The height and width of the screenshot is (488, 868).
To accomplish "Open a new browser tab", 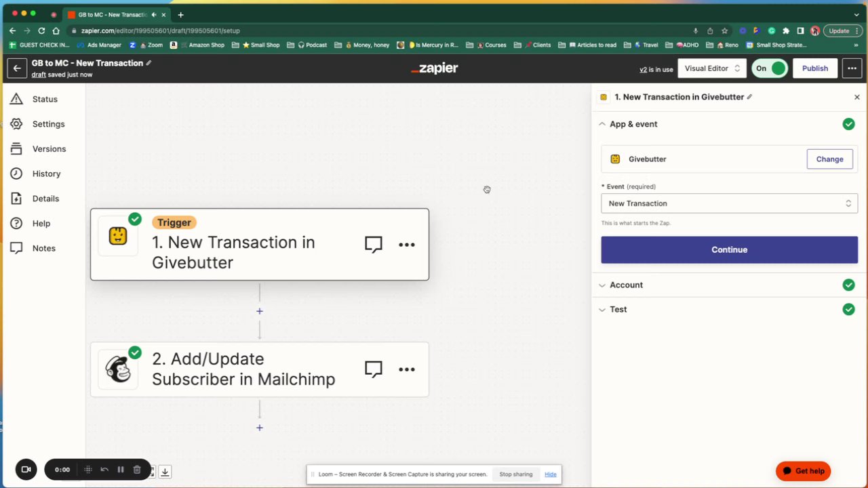I will pos(180,14).
